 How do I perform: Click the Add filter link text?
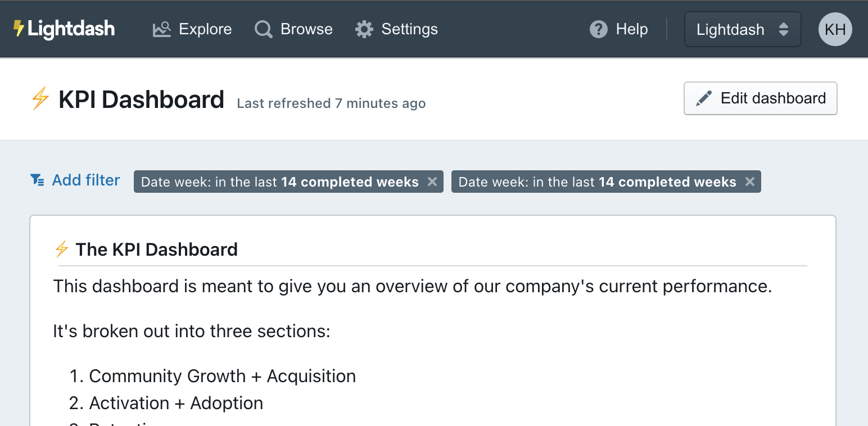pyautogui.click(x=86, y=180)
